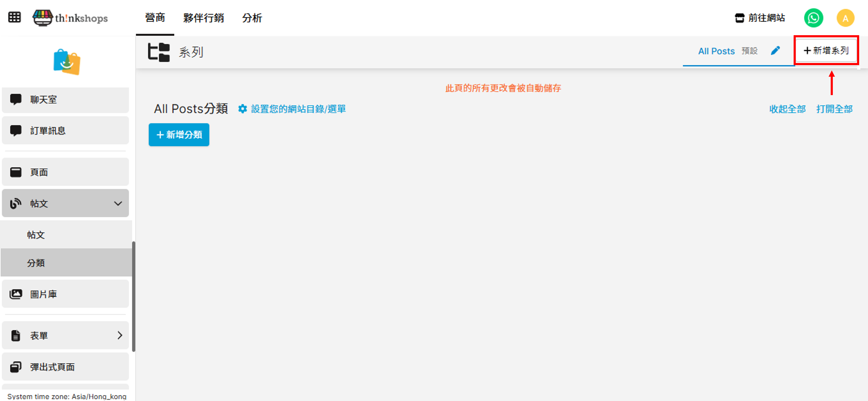Click the thinkshops logo

click(x=70, y=17)
